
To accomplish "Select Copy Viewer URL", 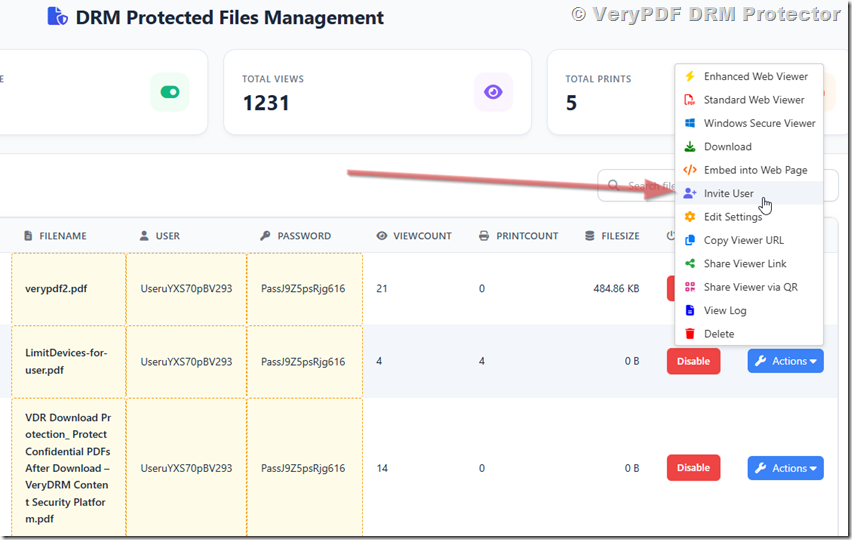I will point(749,240).
